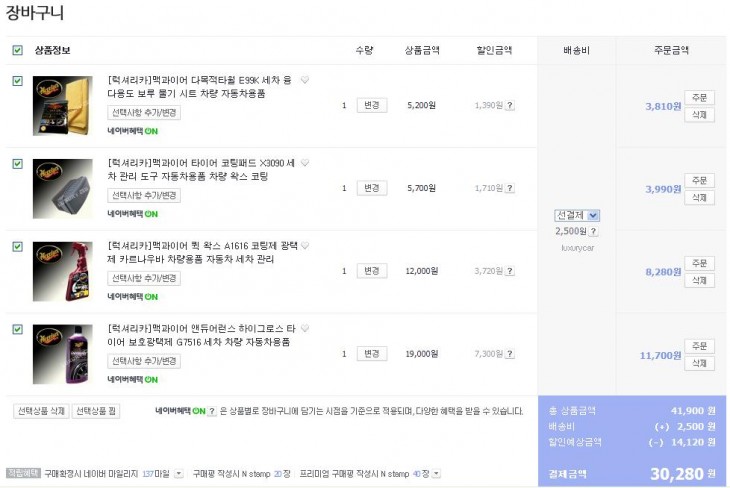The width and height of the screenshot is (730, 488).
Task: Add 퀵 왁스 A1616 to wishlist heart
Action: pos(305,245)
